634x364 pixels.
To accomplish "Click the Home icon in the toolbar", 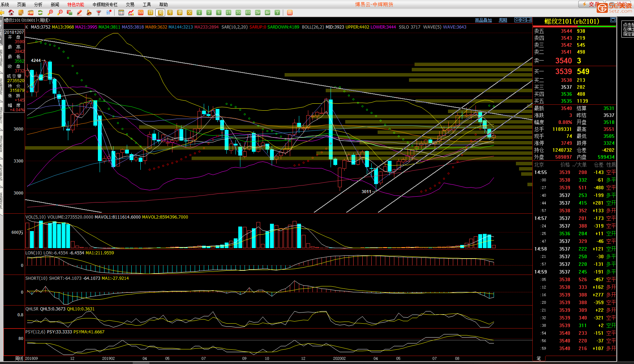I will pyautogui.click(x=11, y=13).
